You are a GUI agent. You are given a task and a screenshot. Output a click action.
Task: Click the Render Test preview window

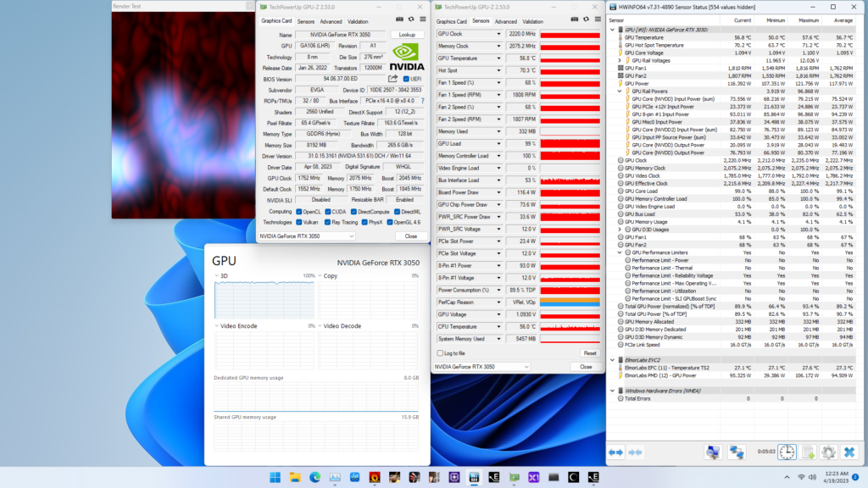[183, 115]
